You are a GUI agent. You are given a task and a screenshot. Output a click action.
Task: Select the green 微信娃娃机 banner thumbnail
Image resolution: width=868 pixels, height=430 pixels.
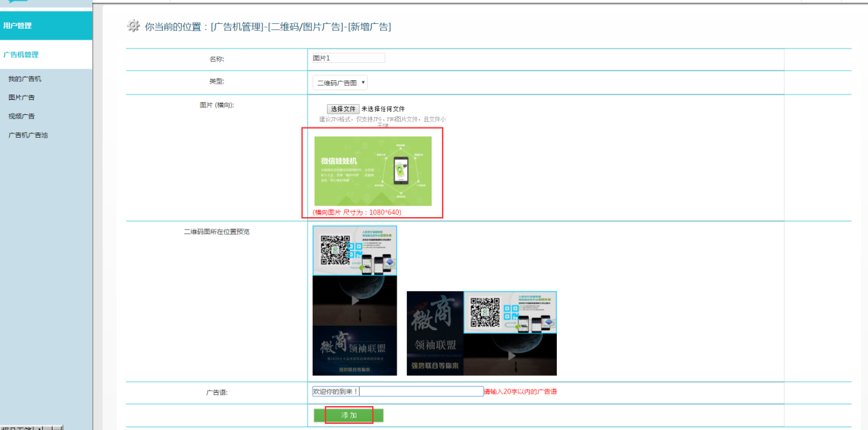coord(373,171)
